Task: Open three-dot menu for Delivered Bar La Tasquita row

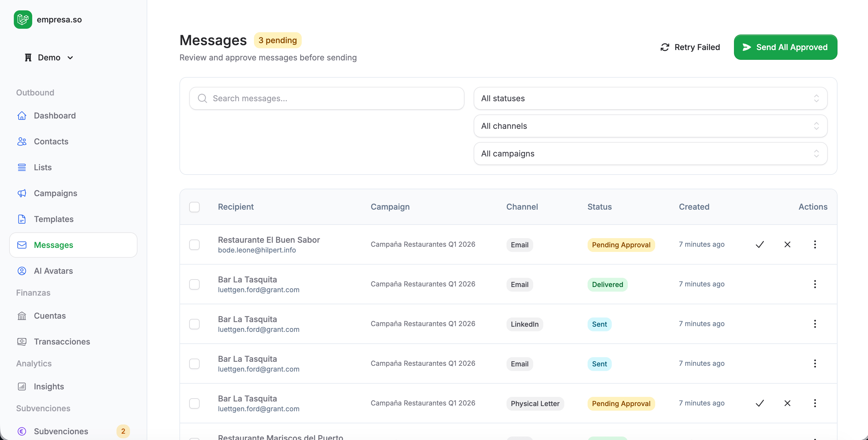Action: [x=815, y=284]
